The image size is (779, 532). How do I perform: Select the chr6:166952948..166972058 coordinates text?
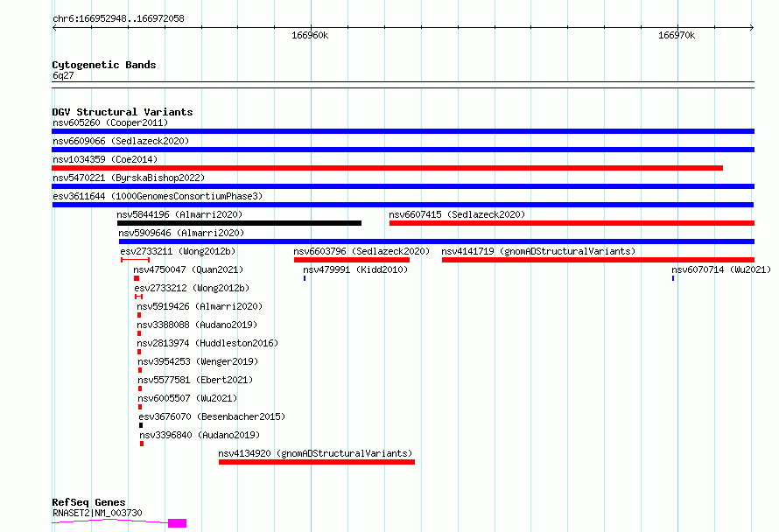(118, 18)
